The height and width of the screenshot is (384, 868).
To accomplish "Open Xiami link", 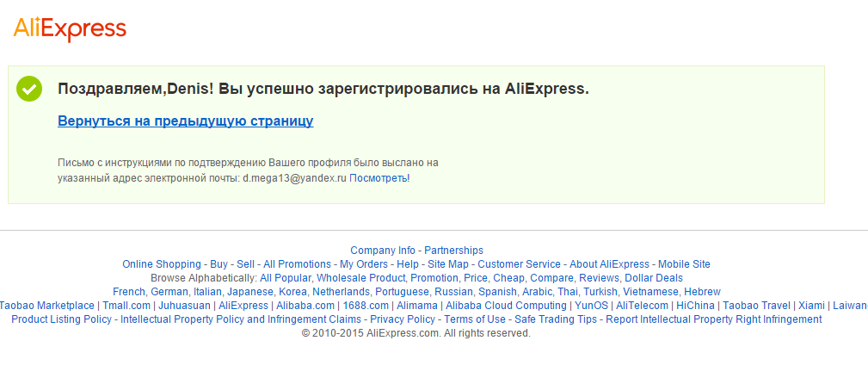I will [813, 306].
